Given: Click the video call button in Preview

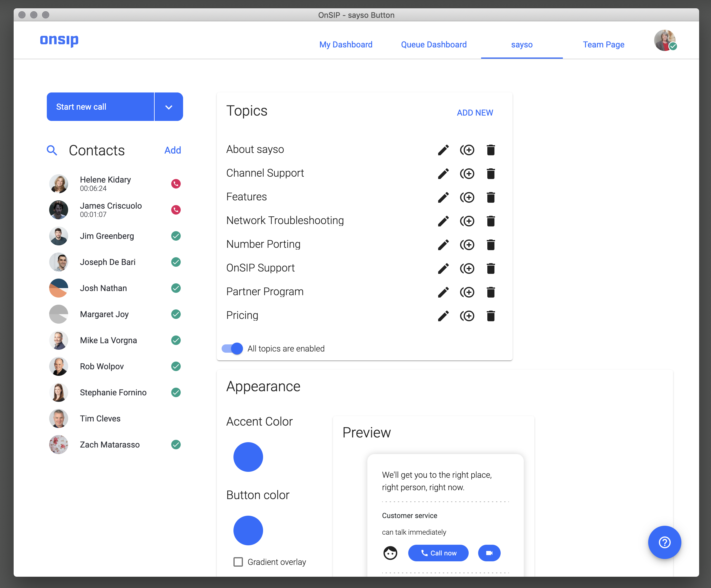Looking at the screenshot, I should (x=489, y=553).
